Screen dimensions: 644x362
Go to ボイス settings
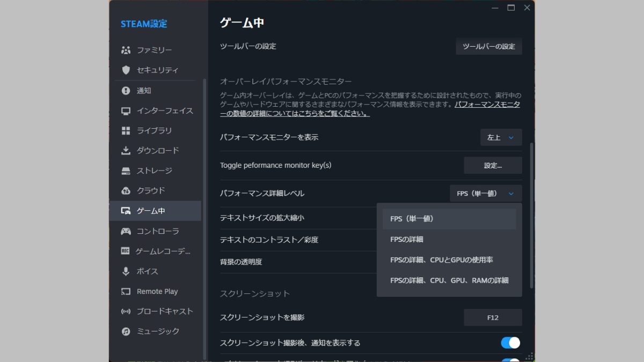[155, 271]
